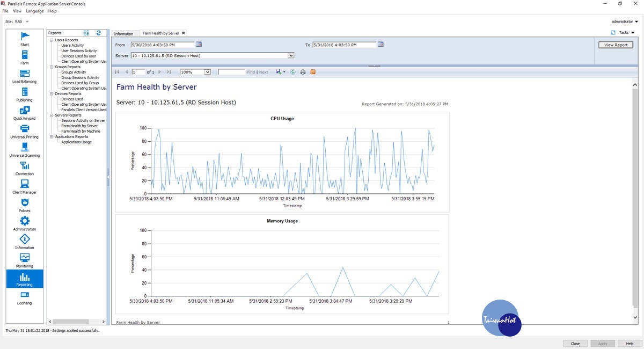The width and height of the screenshot is (644, 349).
Task: Open the Licensing category
Action: click(x=25, y=297)
